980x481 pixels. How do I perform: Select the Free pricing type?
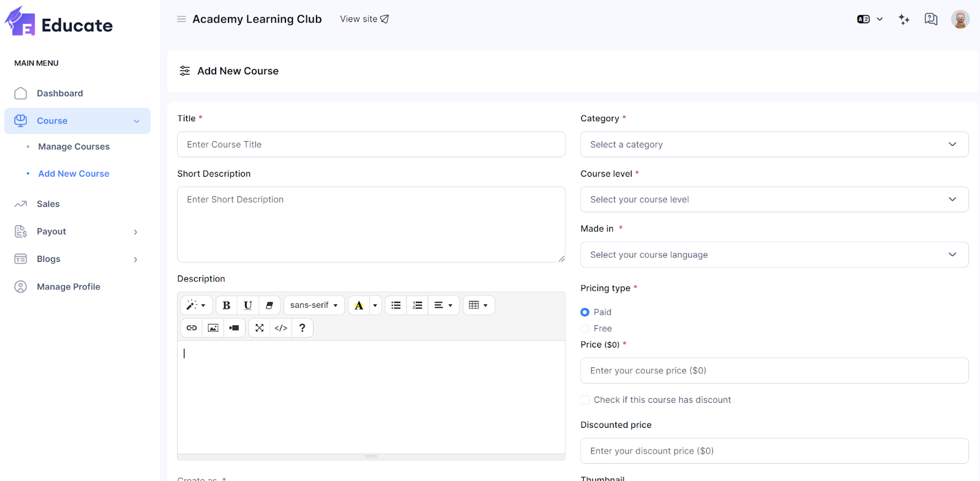pos(585,329)
